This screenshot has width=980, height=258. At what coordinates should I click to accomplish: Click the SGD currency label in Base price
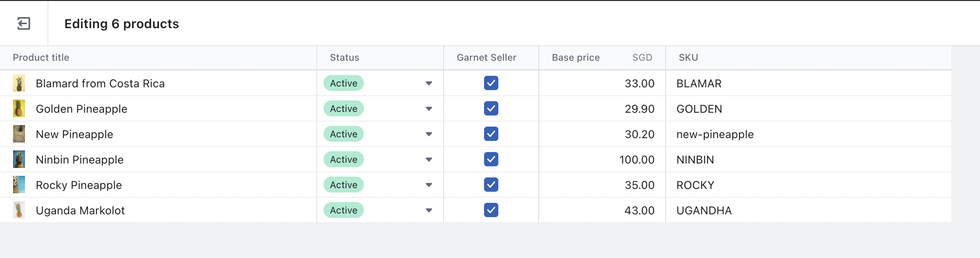641,57
